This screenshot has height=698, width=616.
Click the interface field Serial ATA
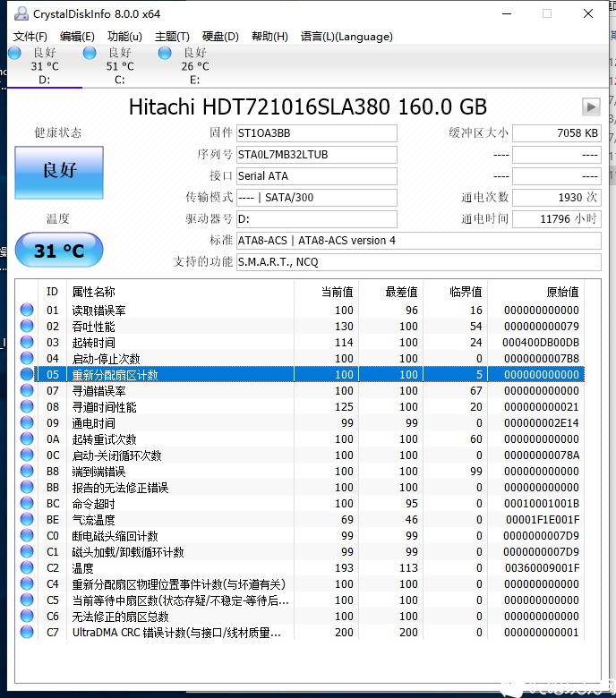[317, 175]
